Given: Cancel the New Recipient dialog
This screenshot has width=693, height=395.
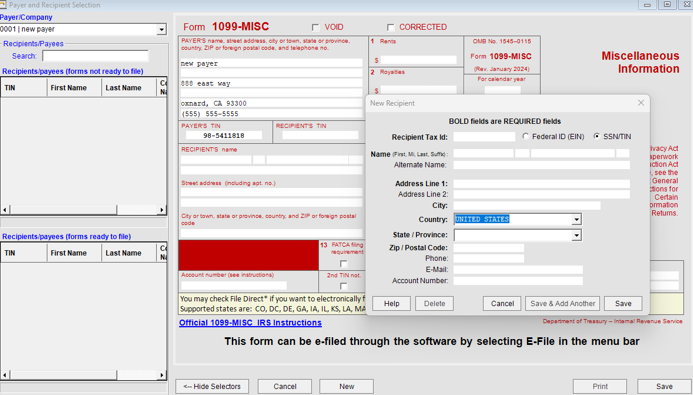Looking at the screenshot, I should tap(503, 304).
